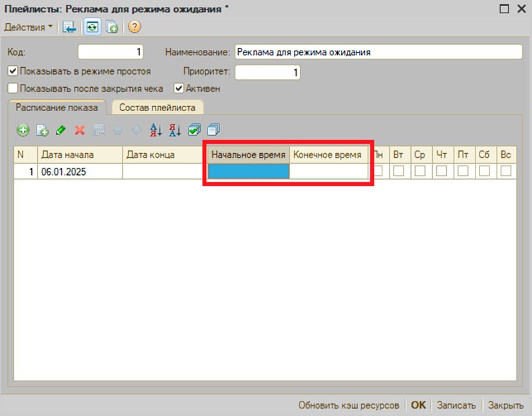Image resolution: width=532 pixels, height=416 pixels.
Task: Select the Расписание показа tab
Action: [x=57, y=107]
